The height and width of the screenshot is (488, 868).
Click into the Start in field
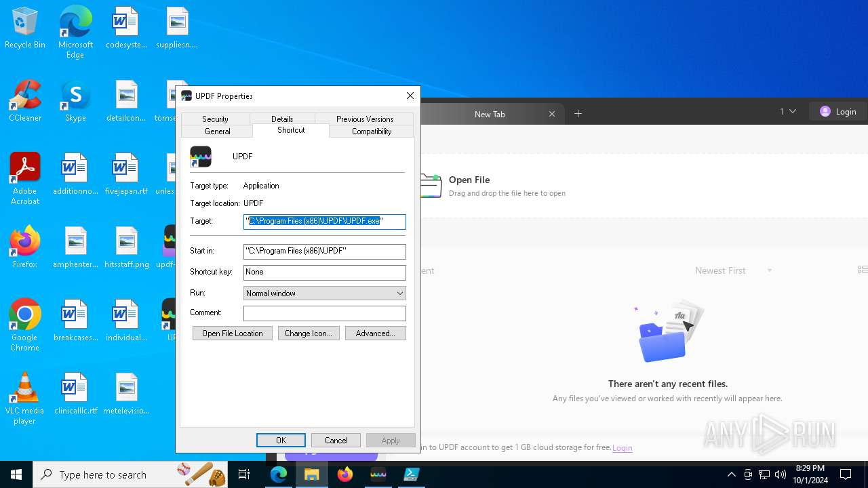(x=325, y=251)
